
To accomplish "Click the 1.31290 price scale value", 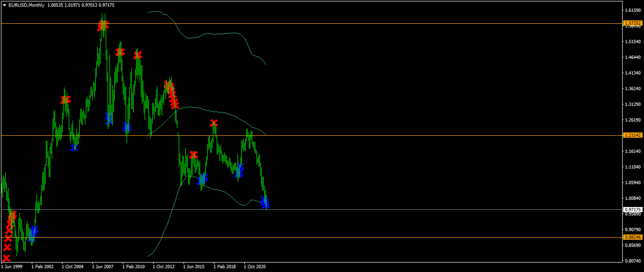I will pos(633,104).
